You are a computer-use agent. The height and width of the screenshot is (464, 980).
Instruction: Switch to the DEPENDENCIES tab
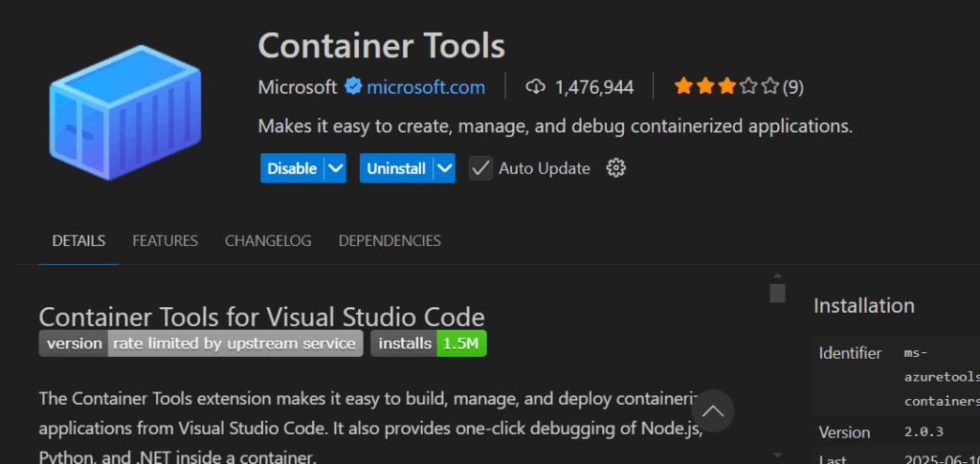(390, 241)
